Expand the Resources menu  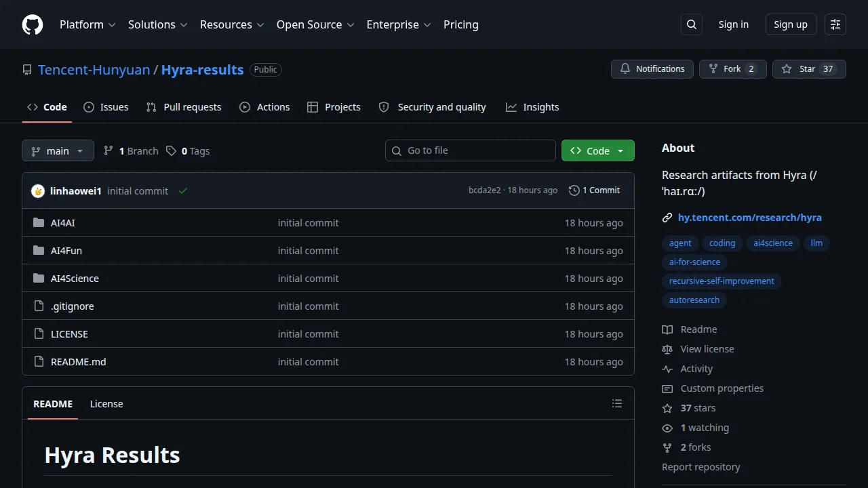[232, 24]
